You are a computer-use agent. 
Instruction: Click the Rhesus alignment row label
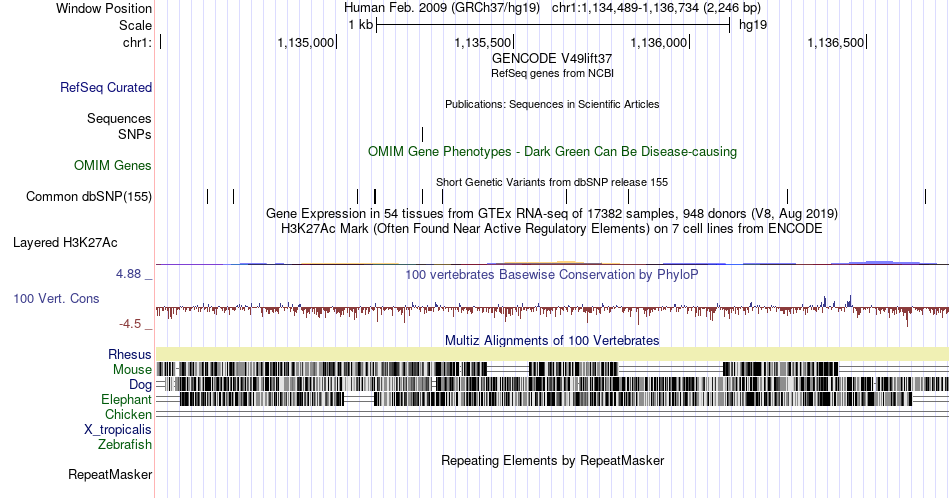point(130,354)
